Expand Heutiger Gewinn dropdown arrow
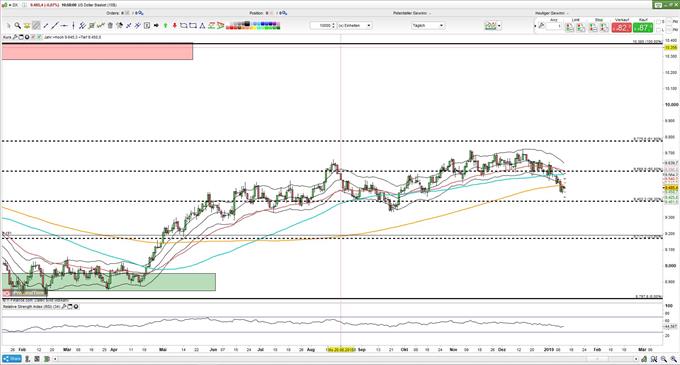This screenshot has height=365, width=680. coord(568,13)
